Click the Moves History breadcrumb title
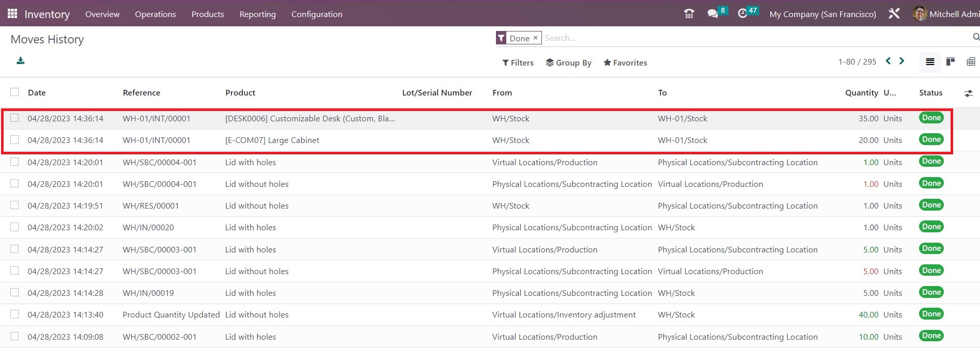 click(47, 39)
